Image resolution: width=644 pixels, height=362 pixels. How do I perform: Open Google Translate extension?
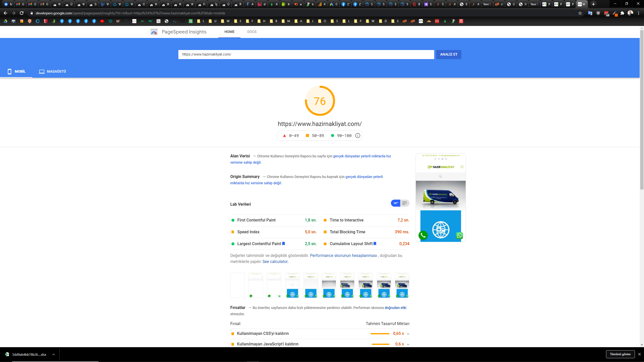click(590, 13)
